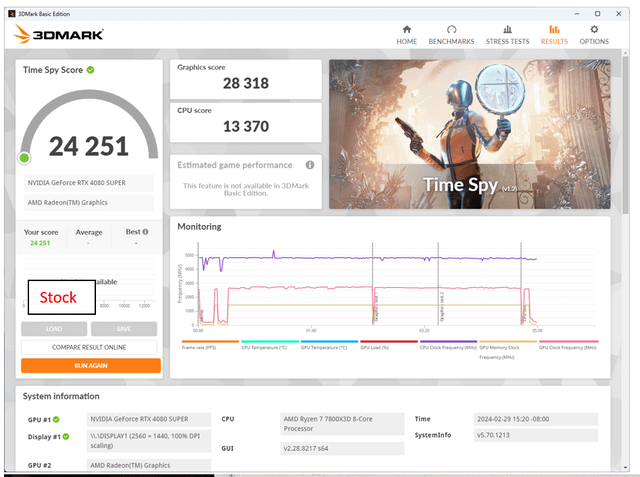Click the score gauge green dot
This screenshot has height=477, width=640.
[24, 158]
